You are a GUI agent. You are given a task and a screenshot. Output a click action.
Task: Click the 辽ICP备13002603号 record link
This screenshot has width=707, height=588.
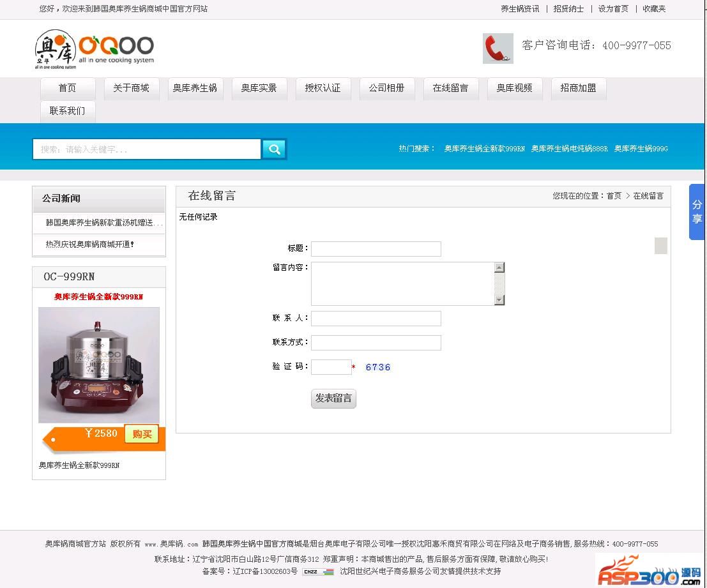pyautogui.click(x=265, y=572)
